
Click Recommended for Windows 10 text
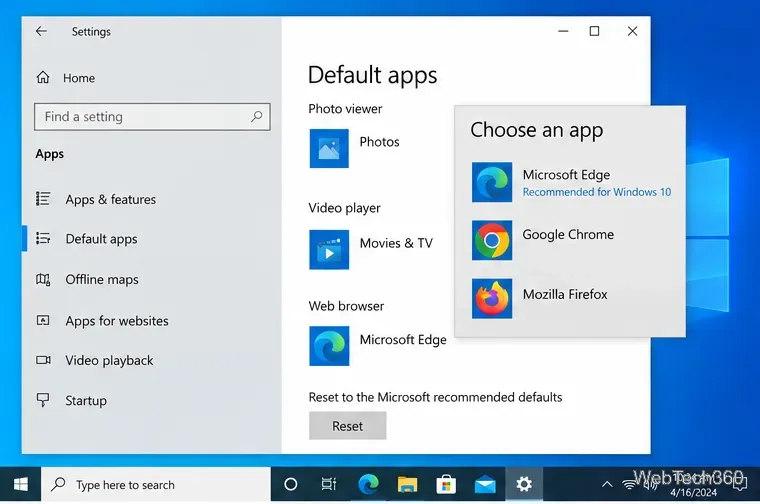(x=597, y=192)
